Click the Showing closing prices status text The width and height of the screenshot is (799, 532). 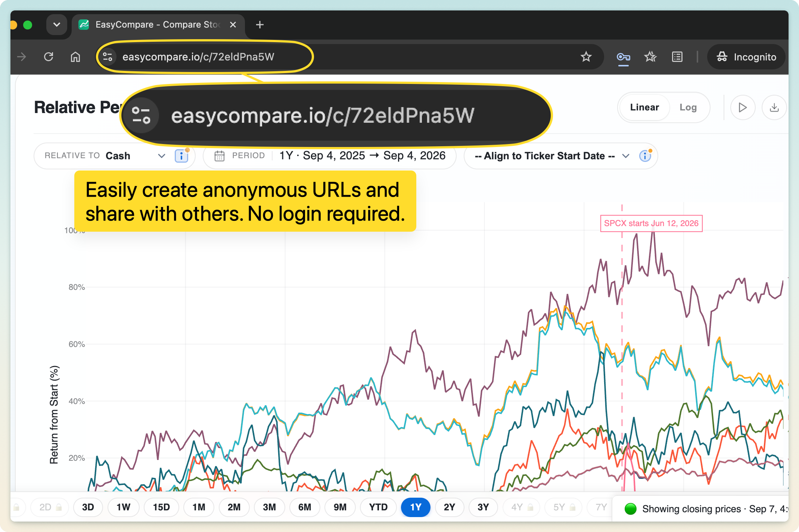[715, 509]
